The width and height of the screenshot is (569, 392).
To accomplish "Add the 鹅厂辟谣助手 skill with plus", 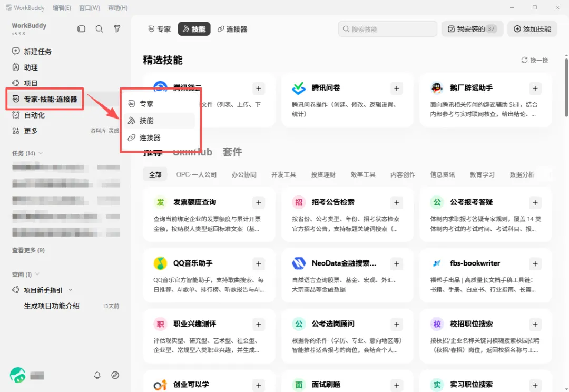I will tap(535, 88).
